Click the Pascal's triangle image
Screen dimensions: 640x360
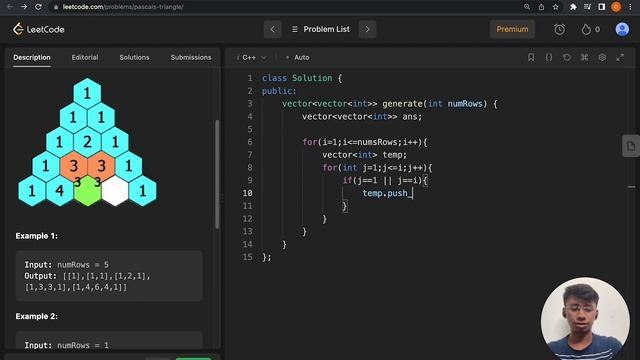[87, 142]
